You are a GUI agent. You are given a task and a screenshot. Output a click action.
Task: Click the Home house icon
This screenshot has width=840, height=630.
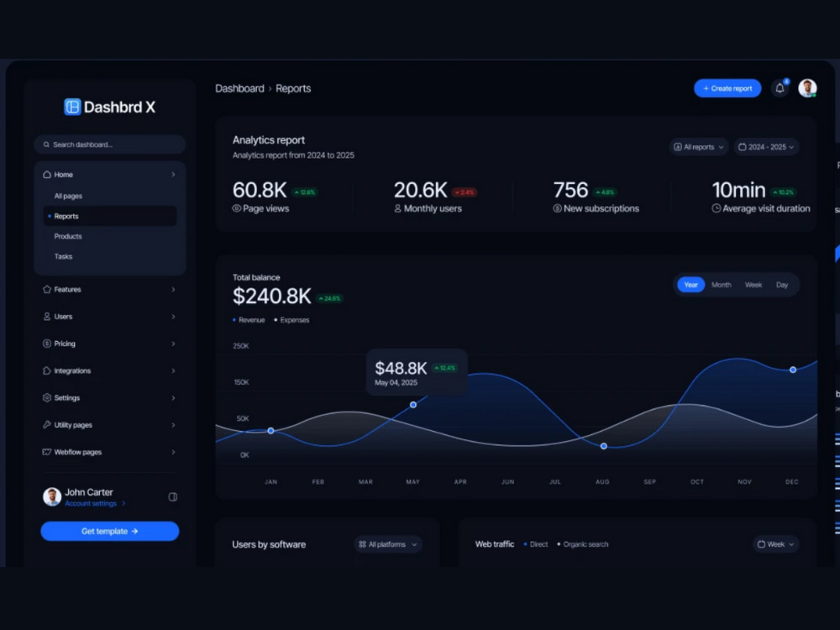(x=46, y=175)
